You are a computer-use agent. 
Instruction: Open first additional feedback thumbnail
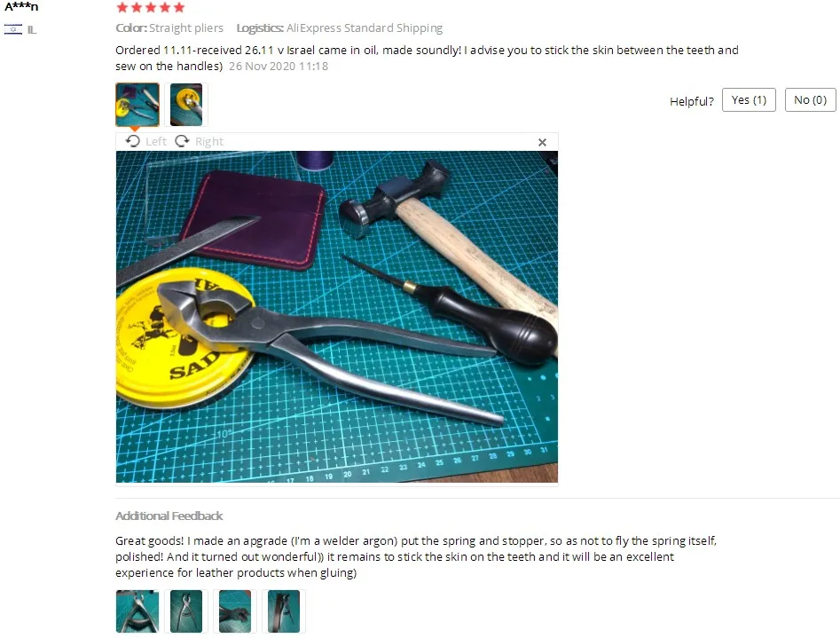click(x=137, y=611)
